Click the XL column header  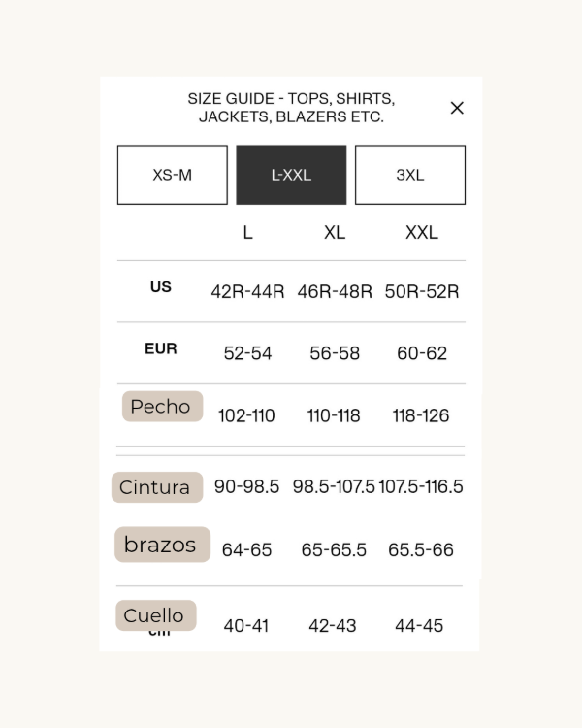[335, 233]
